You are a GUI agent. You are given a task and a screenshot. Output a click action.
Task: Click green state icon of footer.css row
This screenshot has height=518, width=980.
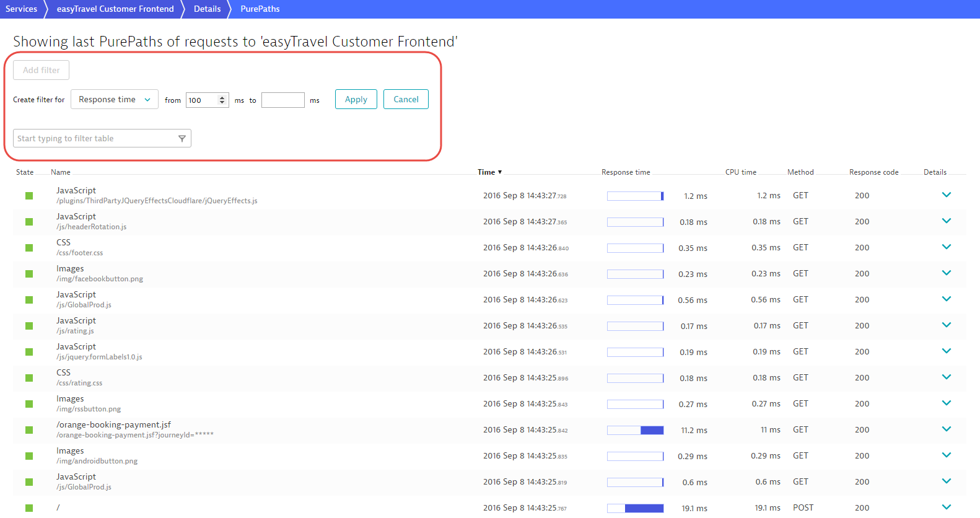point(29,248)
